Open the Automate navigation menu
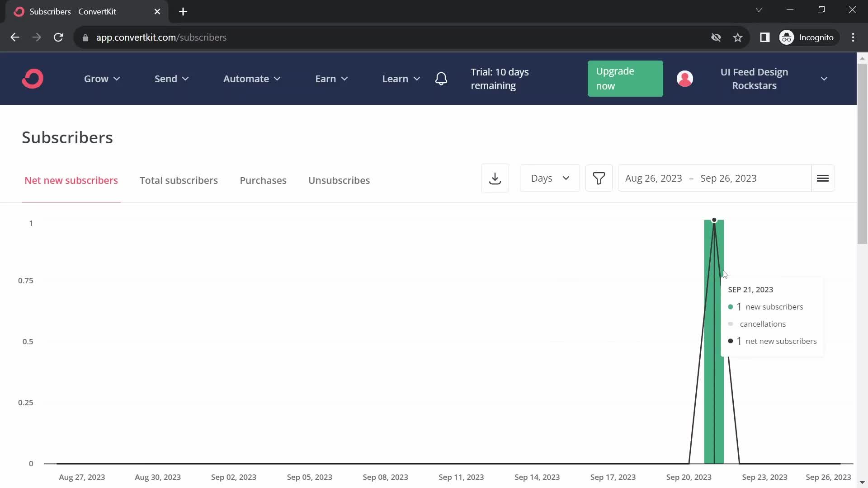The width and height of the screenshot is (868, 488). (251, 79)
